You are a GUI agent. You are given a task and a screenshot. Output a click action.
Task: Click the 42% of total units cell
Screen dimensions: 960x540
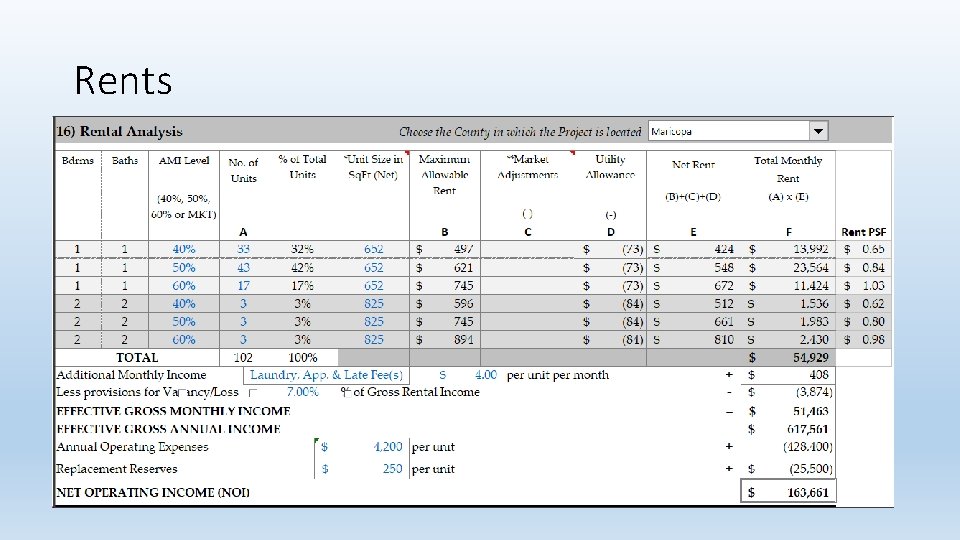tap(302, 268)
